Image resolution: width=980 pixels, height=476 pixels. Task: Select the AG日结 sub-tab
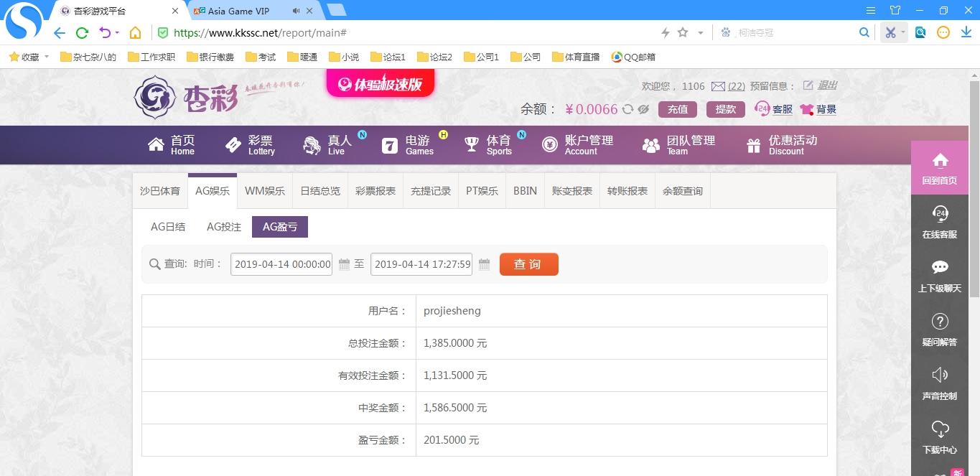point(168,227)
